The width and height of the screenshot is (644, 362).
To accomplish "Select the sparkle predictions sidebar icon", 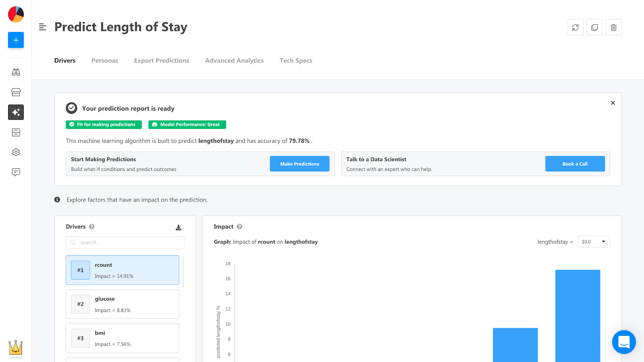I will [16, 112].
